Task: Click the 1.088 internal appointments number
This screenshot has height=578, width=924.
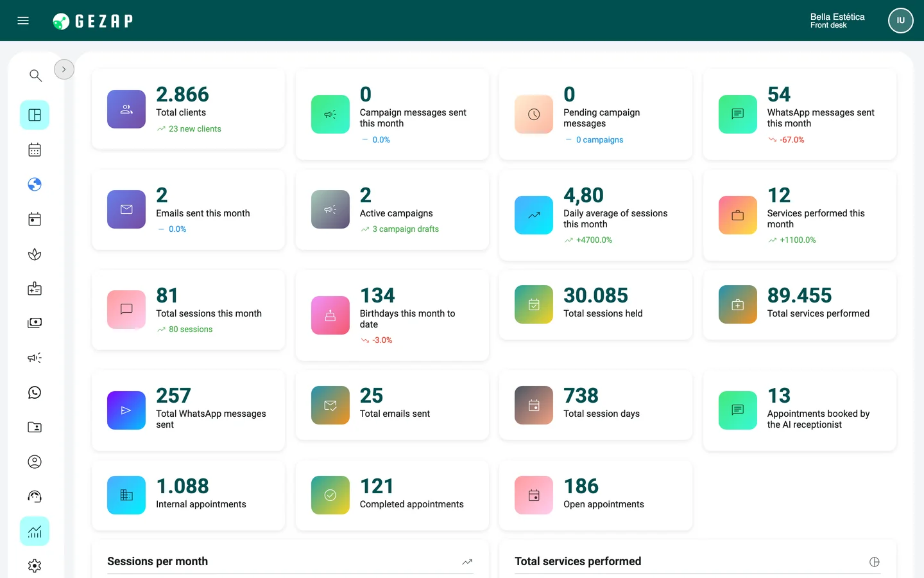Action: (x=183, y=486)
